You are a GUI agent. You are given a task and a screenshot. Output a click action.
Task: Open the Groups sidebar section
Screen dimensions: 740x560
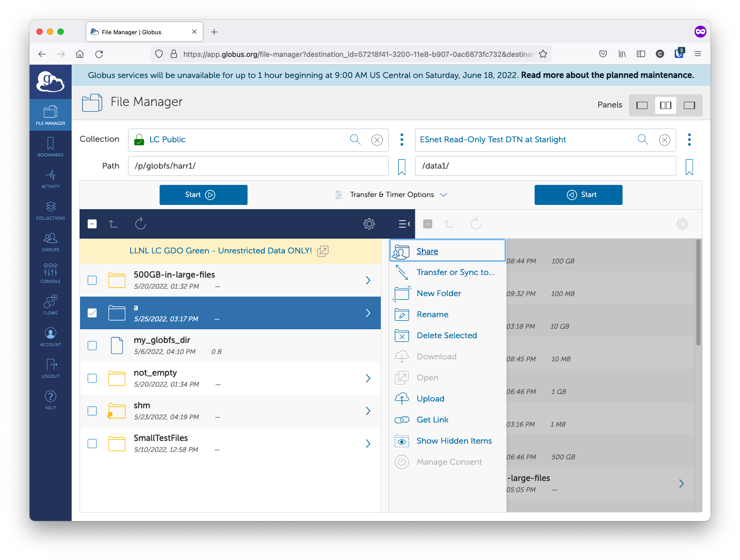[51, 242]
